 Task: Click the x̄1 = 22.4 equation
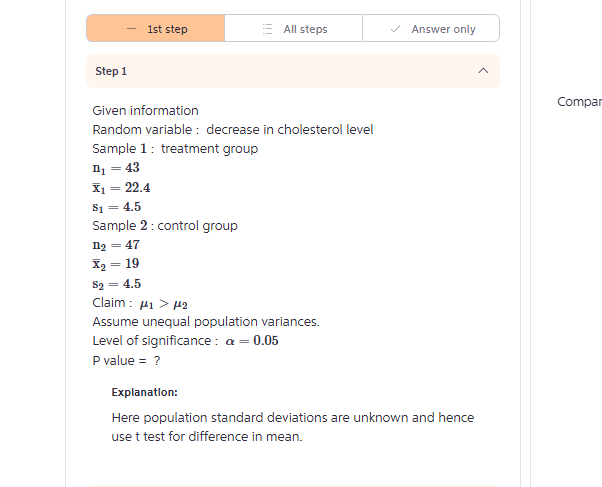pos(121,188)
